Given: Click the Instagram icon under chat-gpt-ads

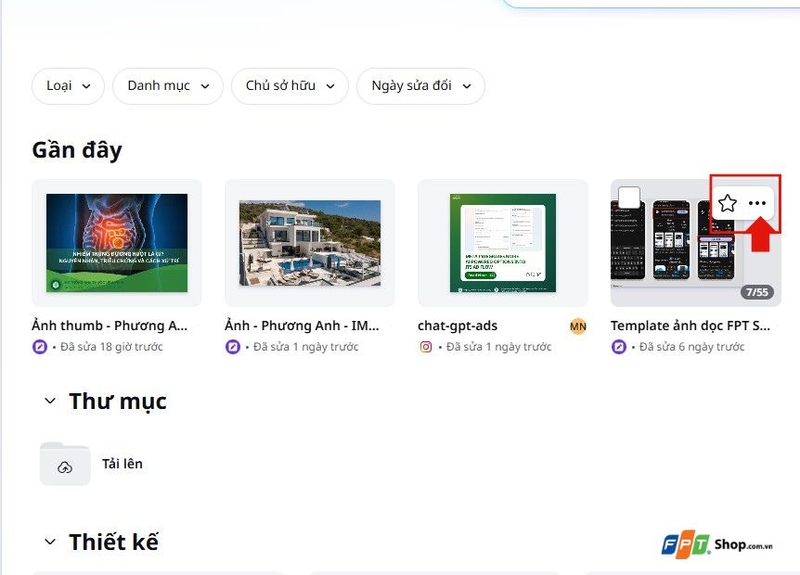Looking at the screenshot, I should (426, 347).
